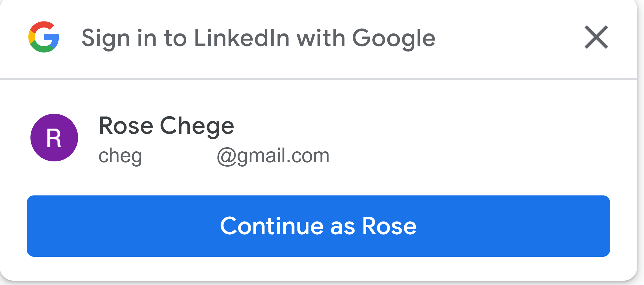Dismiss the dialog using the X icon

click(x=596, y=37)
